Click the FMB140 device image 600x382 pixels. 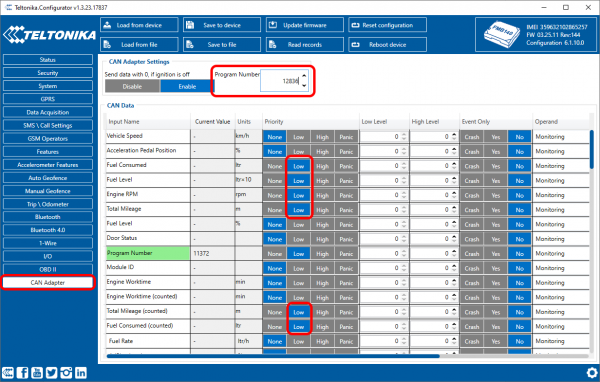(x=501, y=35)
